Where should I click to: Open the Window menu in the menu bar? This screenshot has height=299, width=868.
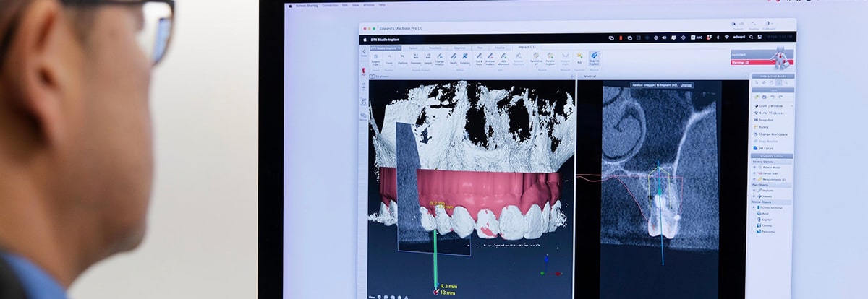click(x=368, y=4)
